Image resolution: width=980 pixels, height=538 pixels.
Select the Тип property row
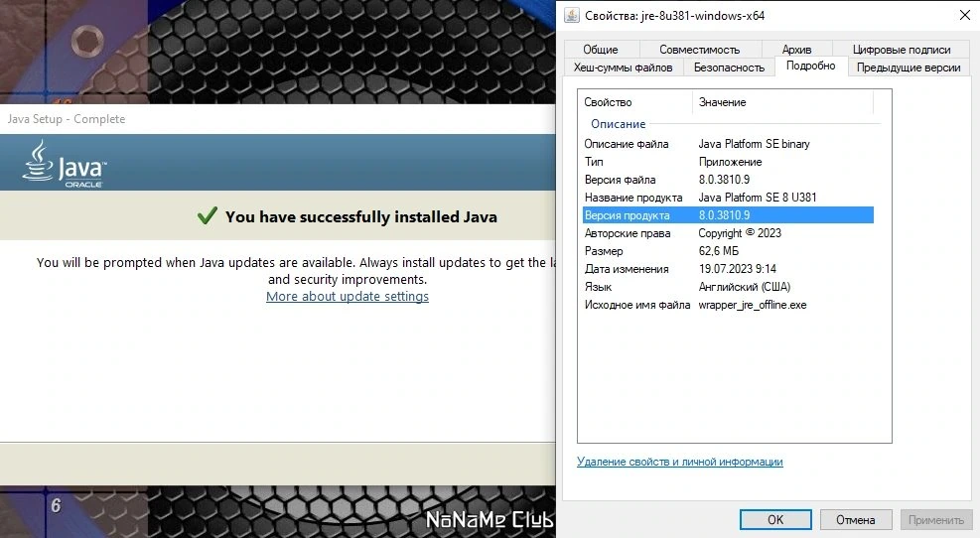[728, 162]
